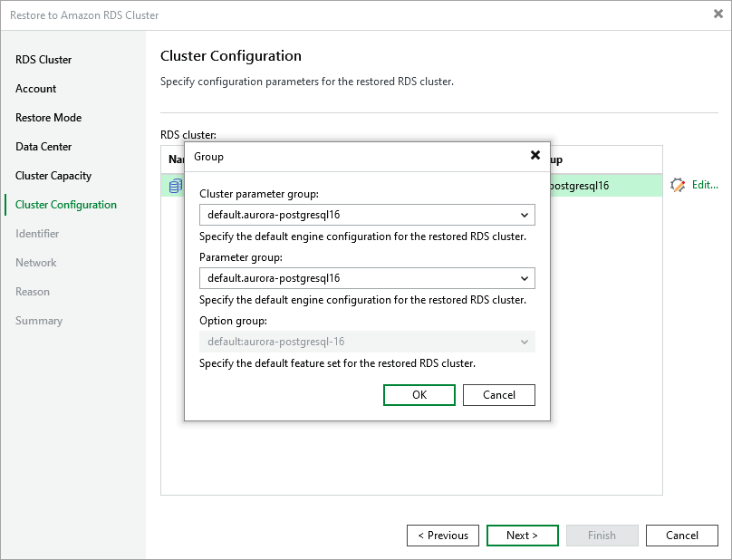Screen dimensions: 732x560
Task: Open the Account wizard step
Action: (x=36, y=89)
